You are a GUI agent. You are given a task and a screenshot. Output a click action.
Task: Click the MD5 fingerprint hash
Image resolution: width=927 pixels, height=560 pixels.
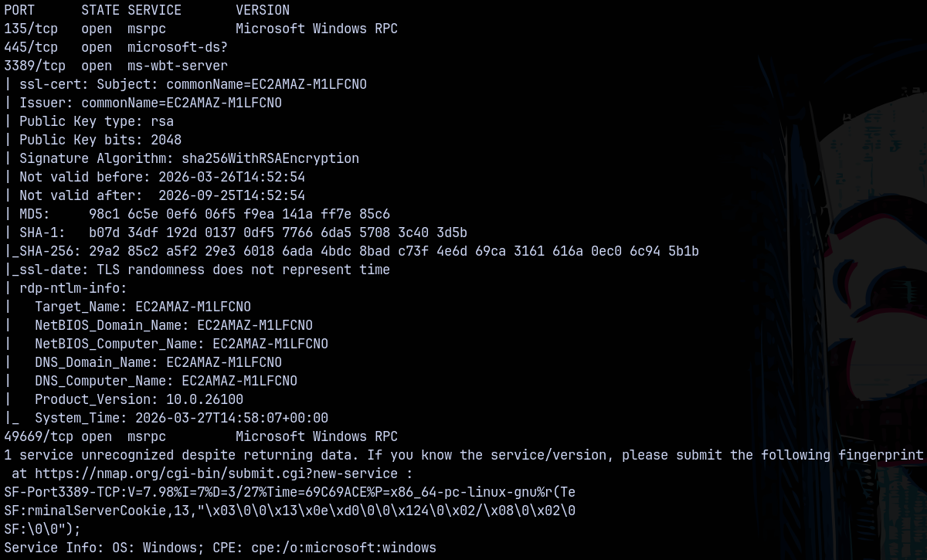click(239, 214)
